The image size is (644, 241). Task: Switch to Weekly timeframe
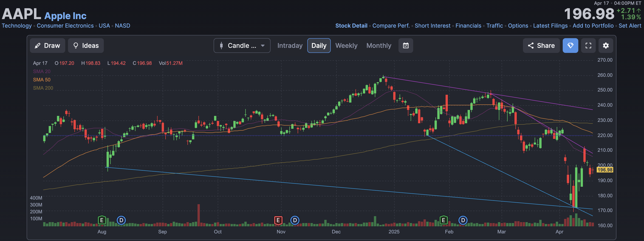346,46
